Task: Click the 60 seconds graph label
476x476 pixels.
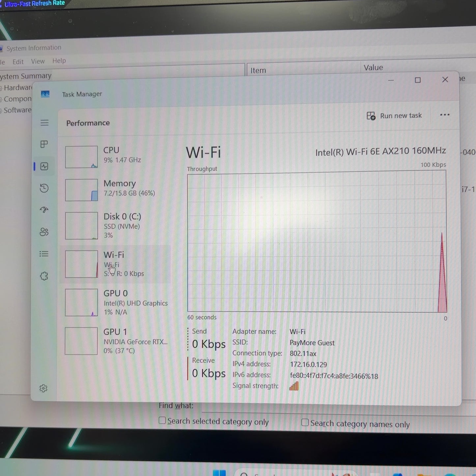Action: click(202, 318)
